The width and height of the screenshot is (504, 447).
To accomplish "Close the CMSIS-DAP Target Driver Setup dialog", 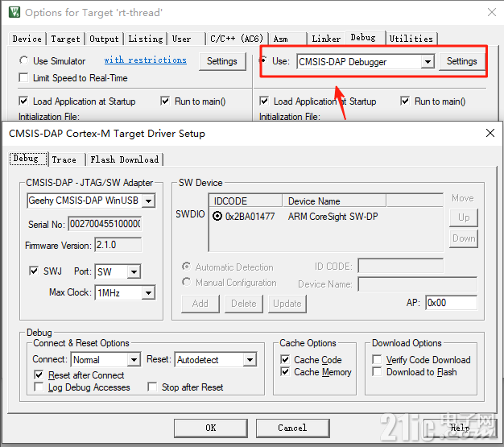I will point(490,133).
